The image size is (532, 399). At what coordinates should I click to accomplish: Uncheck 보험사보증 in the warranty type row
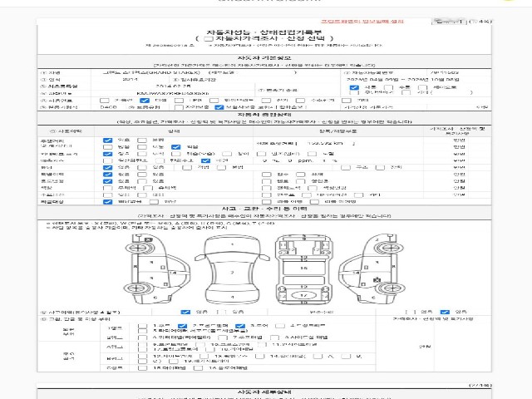[219, 107]
